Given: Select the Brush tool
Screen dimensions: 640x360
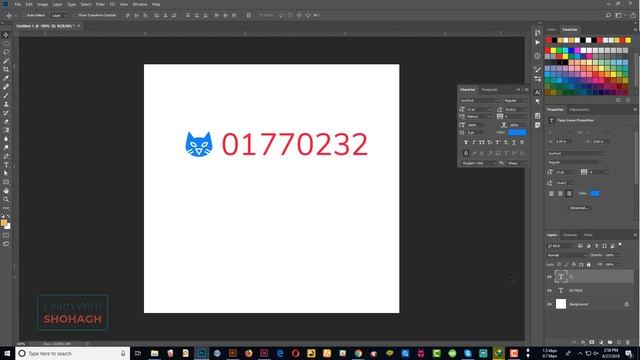Looking at the screenshot, I should pyautogui.click(x=6, y=96).
